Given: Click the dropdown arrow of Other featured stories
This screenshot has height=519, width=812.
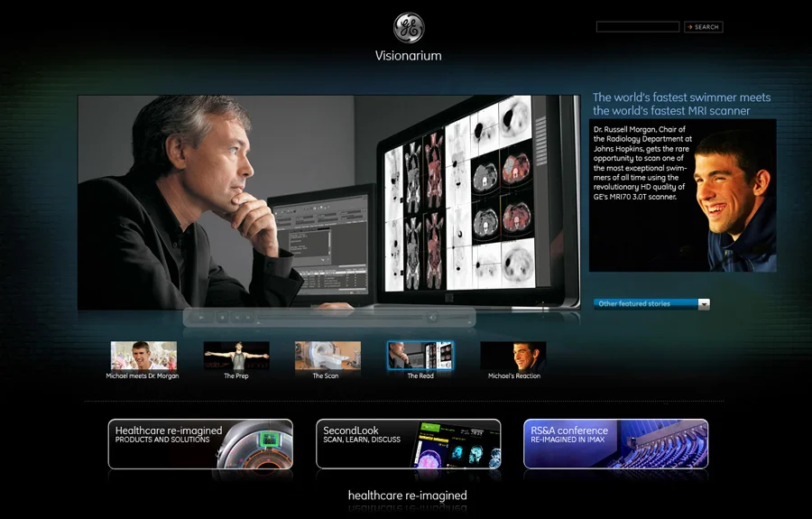Looking at the screenshot, I should (704, 304).
